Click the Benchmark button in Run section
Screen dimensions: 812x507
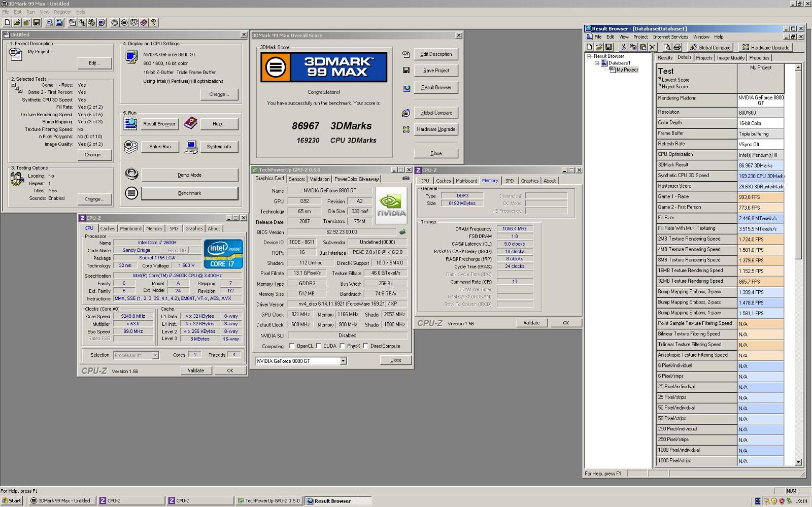pyautogui.click(x=189, y=193)
